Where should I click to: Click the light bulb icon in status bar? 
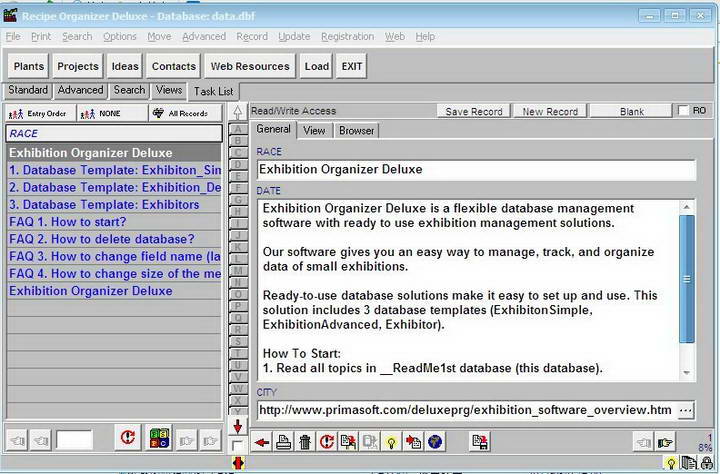pyautogui.click(x=670, y=463)
